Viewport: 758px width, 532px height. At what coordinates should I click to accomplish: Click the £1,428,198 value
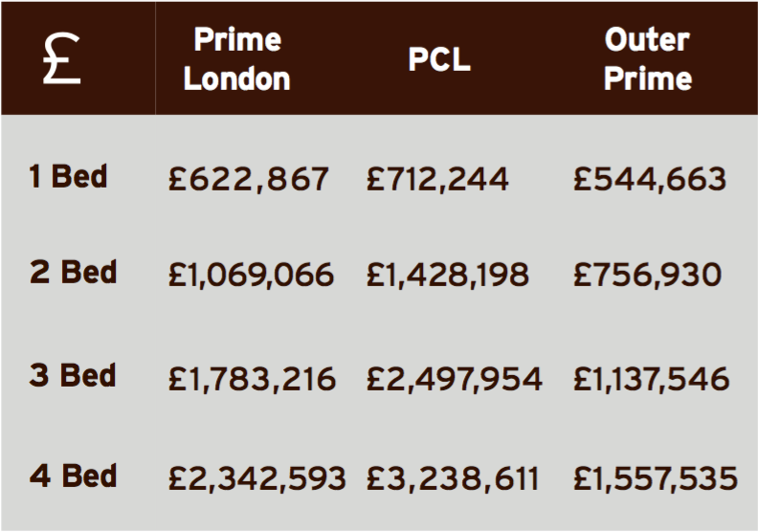coord(447,276)
